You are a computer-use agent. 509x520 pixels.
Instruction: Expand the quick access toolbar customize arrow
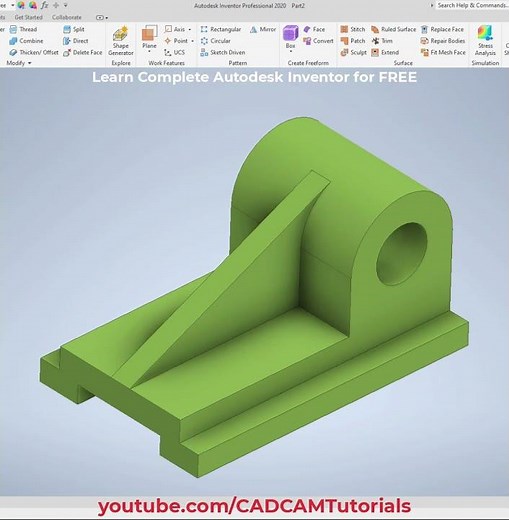click(66, 5)
